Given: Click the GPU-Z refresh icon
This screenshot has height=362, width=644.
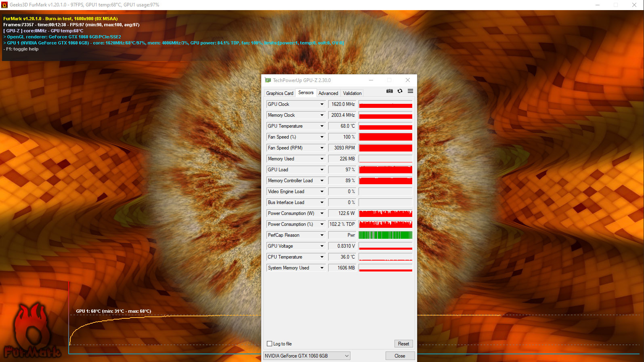Looking at the screenshot, I should (400, 91).
